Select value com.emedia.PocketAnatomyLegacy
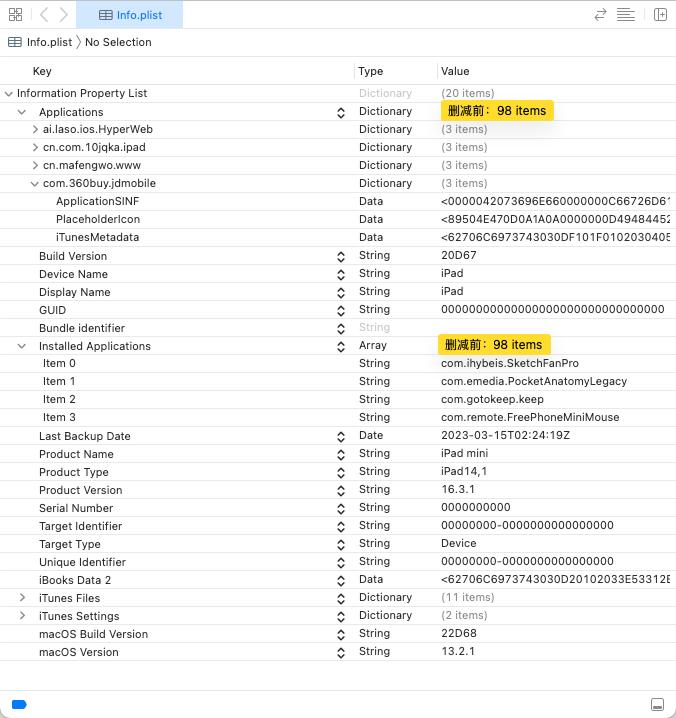Screen dimensions: 676x718 coord(534,381)
